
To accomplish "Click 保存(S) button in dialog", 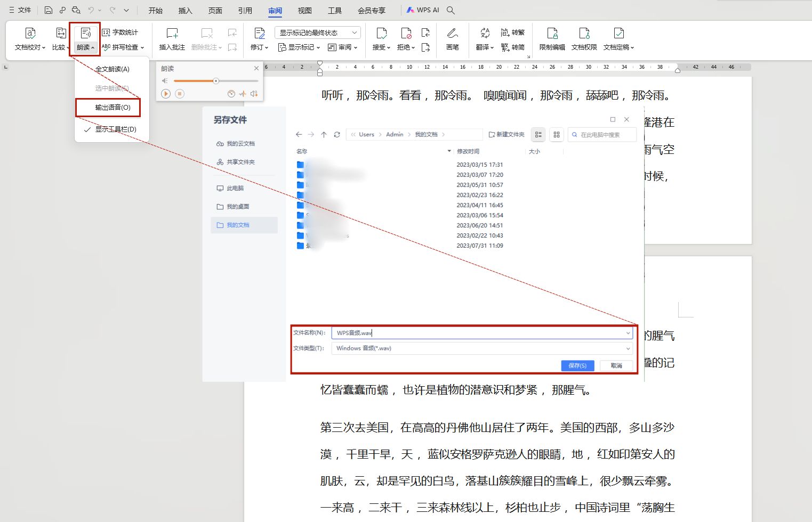I will (577, 365).
